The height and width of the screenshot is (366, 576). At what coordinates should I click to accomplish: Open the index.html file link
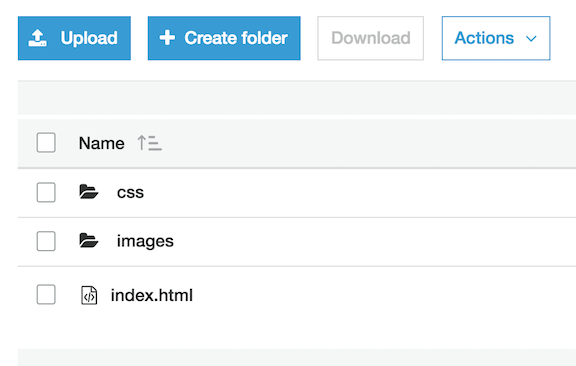point(152,295)
